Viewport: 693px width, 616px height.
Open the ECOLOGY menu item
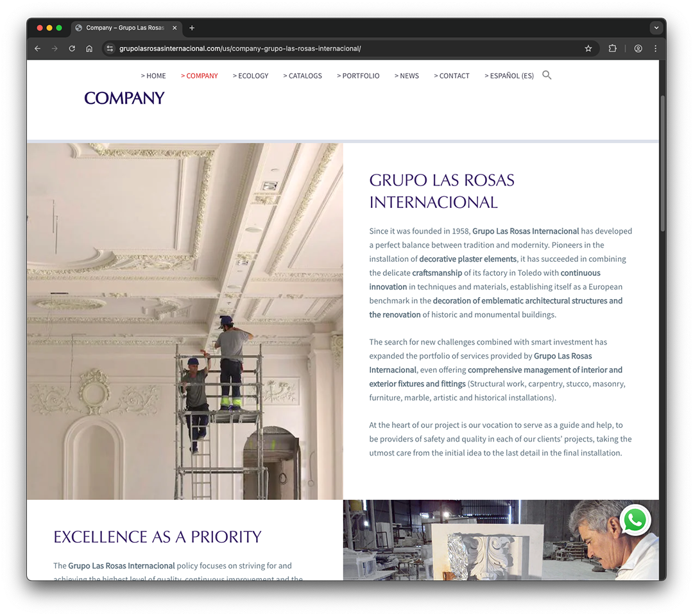[x=251, y=76]
